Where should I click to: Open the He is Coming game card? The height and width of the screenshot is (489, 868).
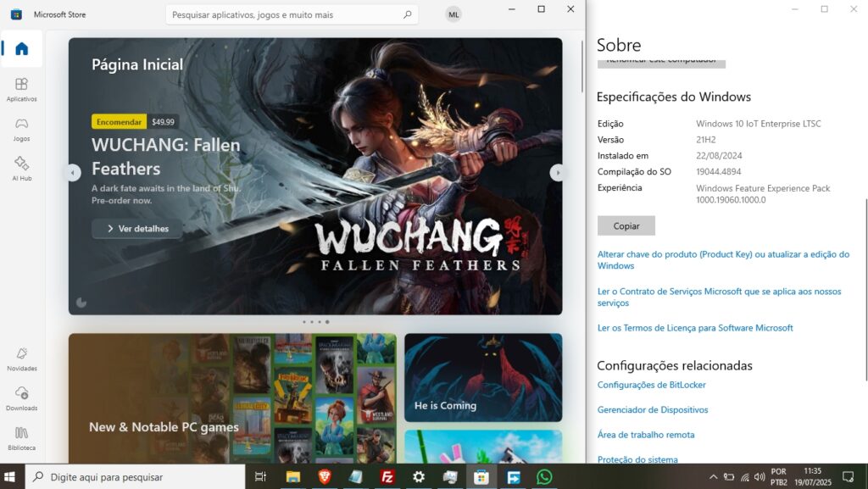pos(483,377)
